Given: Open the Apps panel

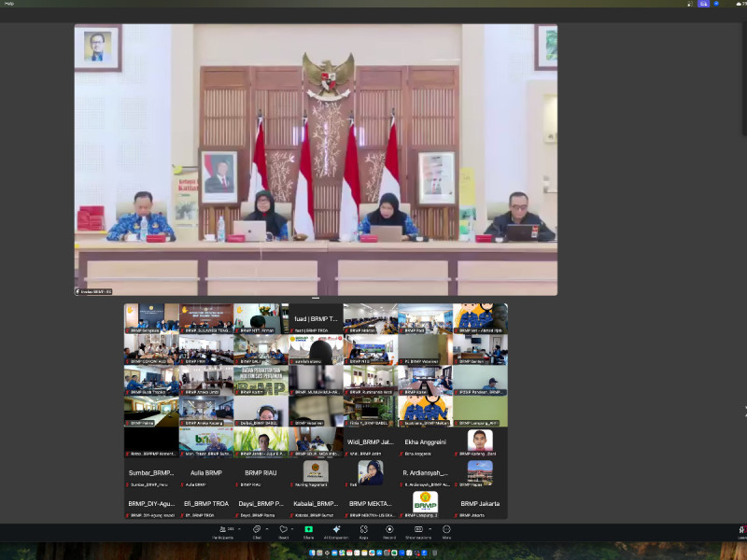Looking at the screenshot, I should (x=363, y=531).
